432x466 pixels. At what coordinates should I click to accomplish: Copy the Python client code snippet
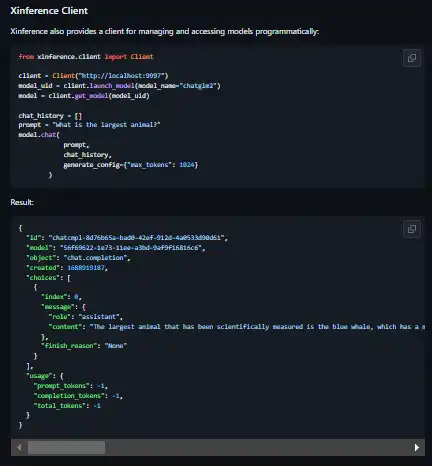pos(412,58)
